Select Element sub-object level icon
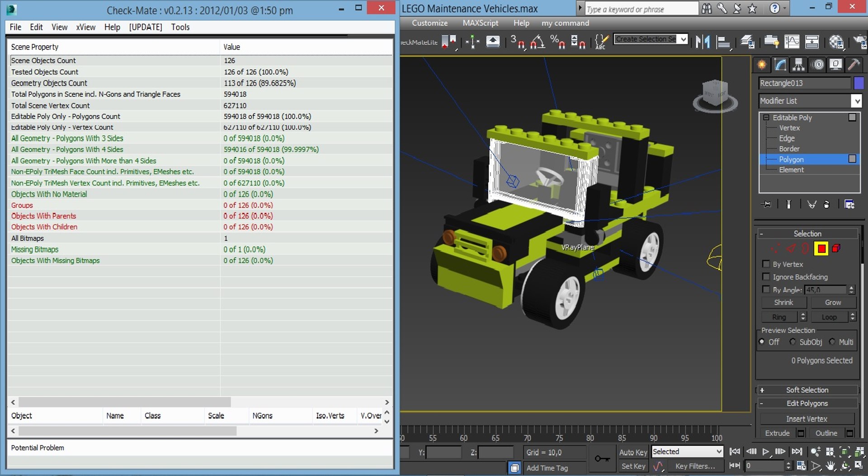This screenshot has height=476, width=868. point(836,248)
